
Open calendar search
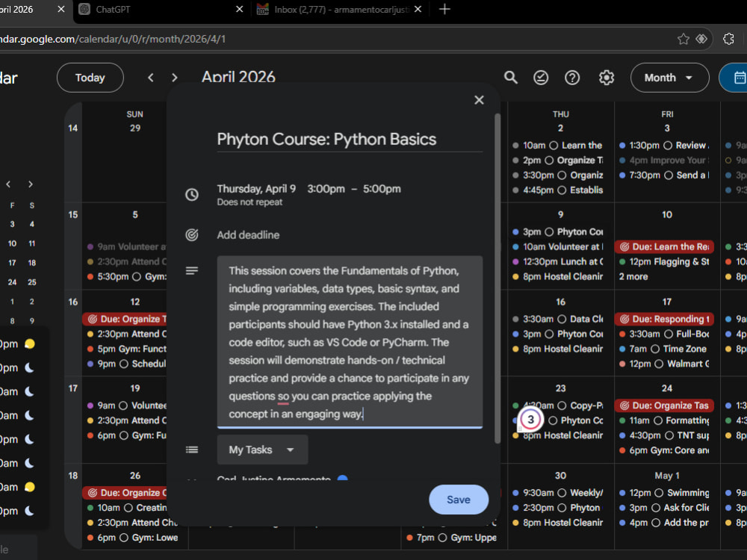point(510,78)
